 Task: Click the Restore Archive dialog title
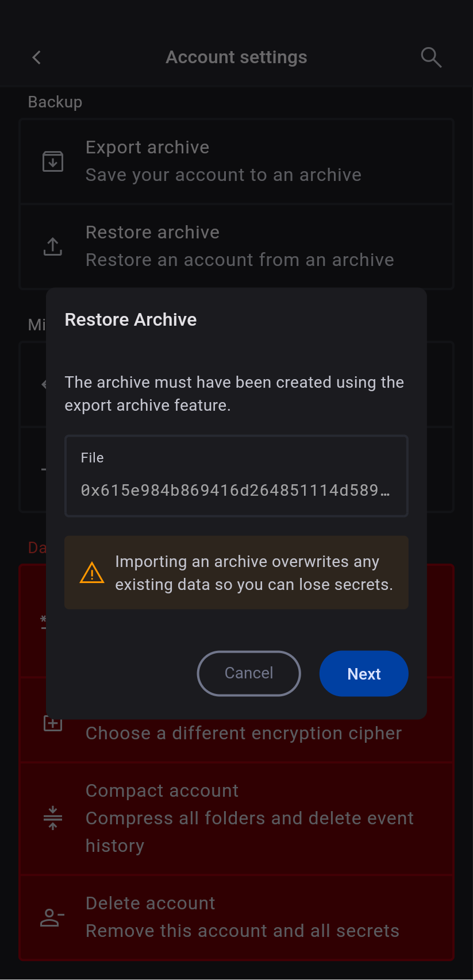click(x=131, y=319)
